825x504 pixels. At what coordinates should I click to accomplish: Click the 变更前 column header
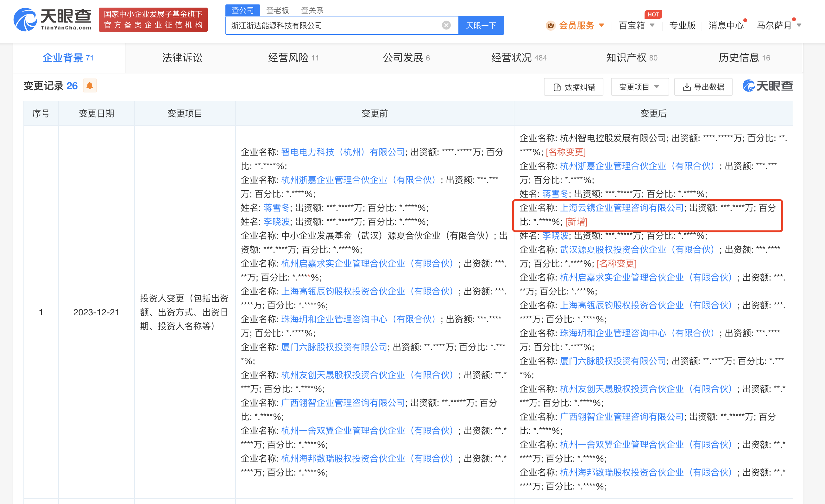(374, 114)
